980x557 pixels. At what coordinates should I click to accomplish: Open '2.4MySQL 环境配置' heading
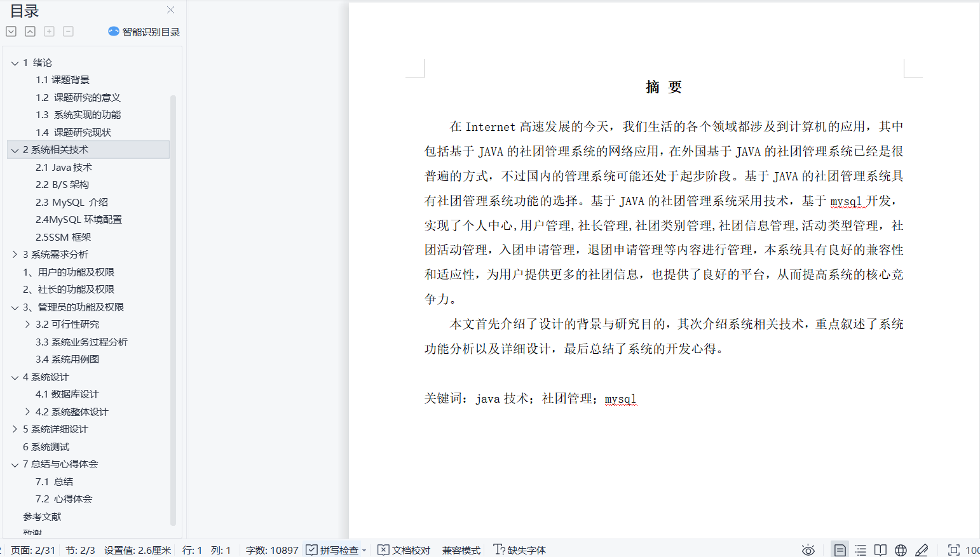coord(79,220)
